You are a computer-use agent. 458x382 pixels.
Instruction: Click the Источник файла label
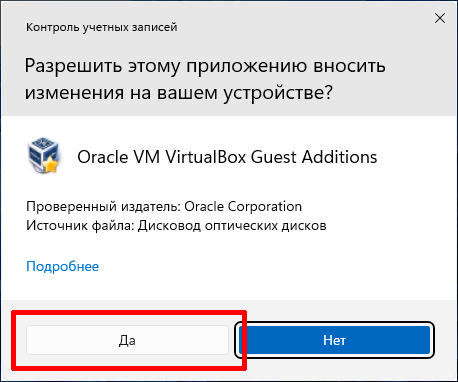[80, 226]
